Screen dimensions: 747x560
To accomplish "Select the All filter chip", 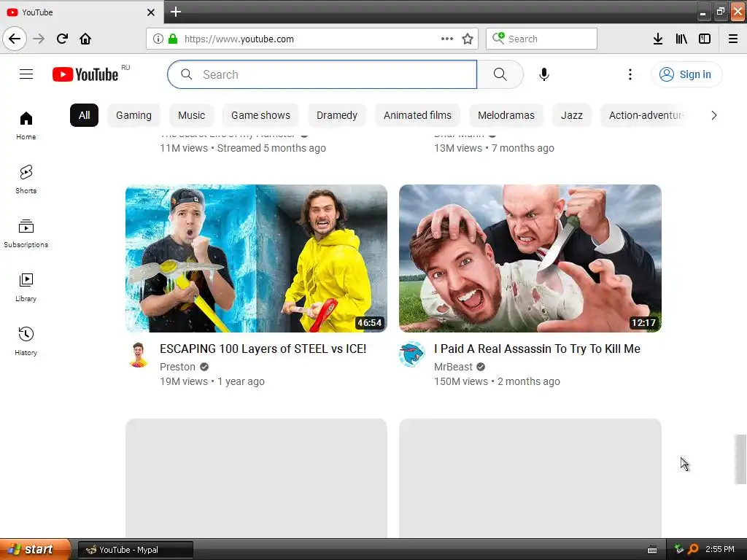I will click(x=85, y=115).
